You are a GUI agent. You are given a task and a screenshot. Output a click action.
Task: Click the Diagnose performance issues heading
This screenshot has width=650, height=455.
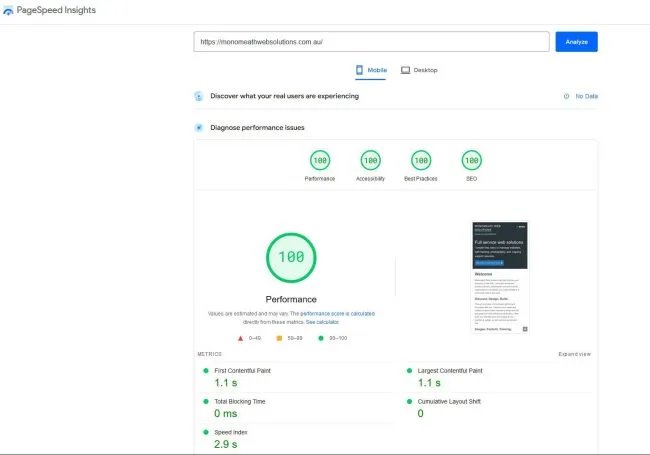pyautogui.click(x=257, y=128)
